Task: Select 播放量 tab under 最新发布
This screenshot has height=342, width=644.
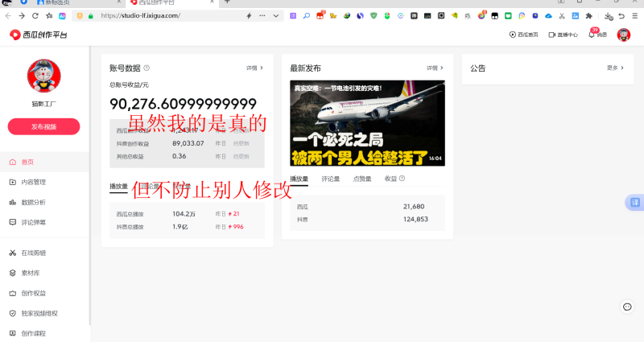Action: tap(299, 179)
